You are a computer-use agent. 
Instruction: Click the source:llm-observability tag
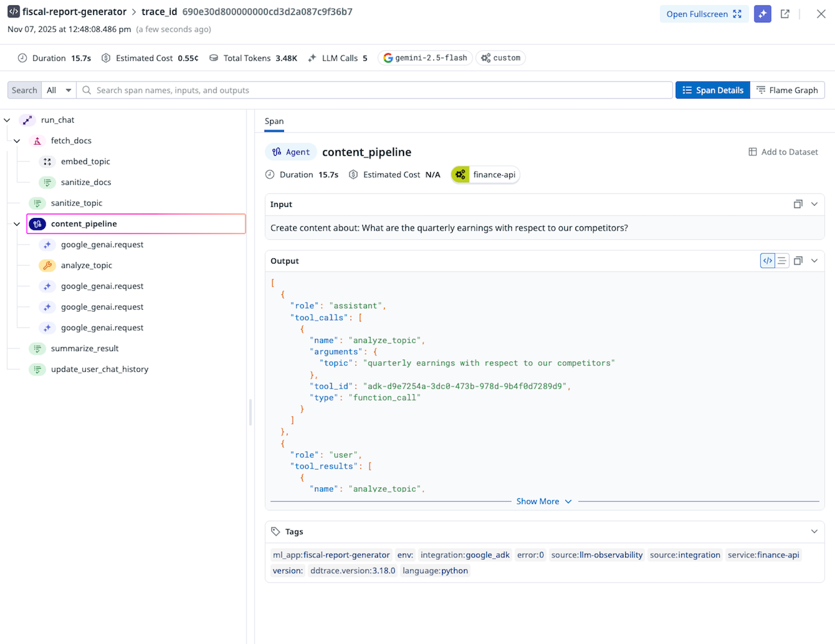pyautogui.click(x=597, y=555)
